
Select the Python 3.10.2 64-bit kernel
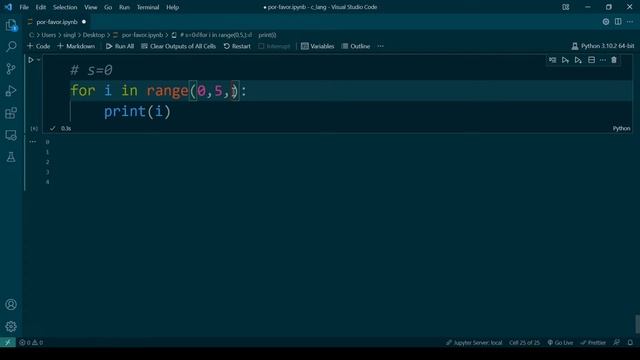pos(603,46)
